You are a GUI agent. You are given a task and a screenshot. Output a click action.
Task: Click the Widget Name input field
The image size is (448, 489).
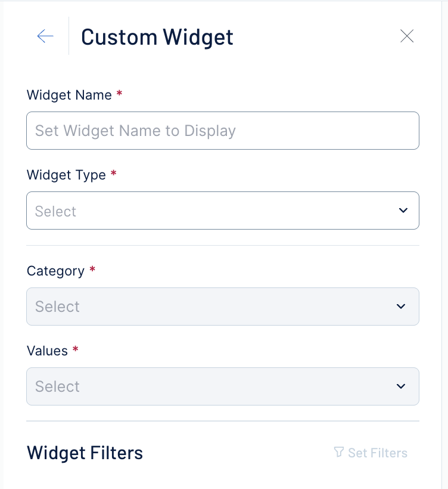(223, 131)
